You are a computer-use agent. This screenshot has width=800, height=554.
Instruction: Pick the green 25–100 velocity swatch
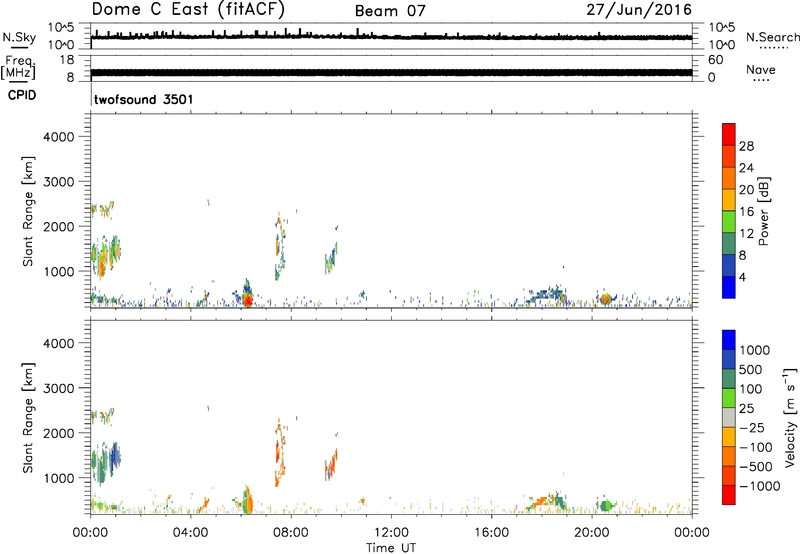click(729, 398)
